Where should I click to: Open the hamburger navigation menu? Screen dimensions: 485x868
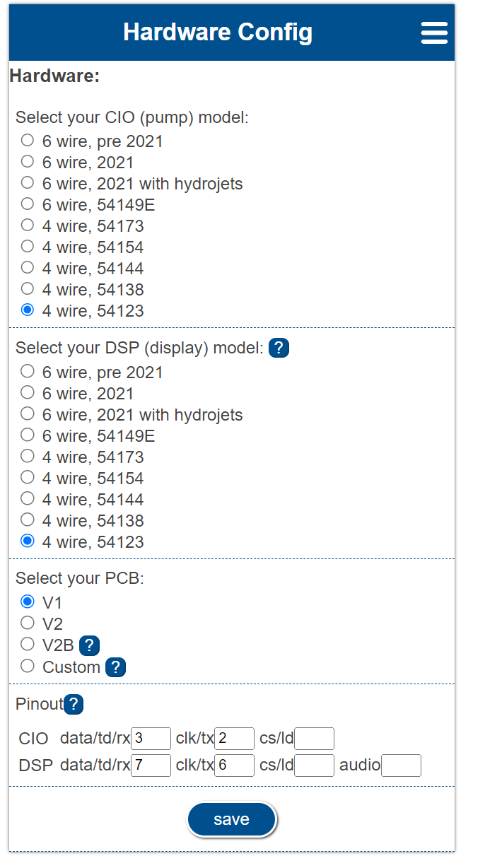pos(434,33)
